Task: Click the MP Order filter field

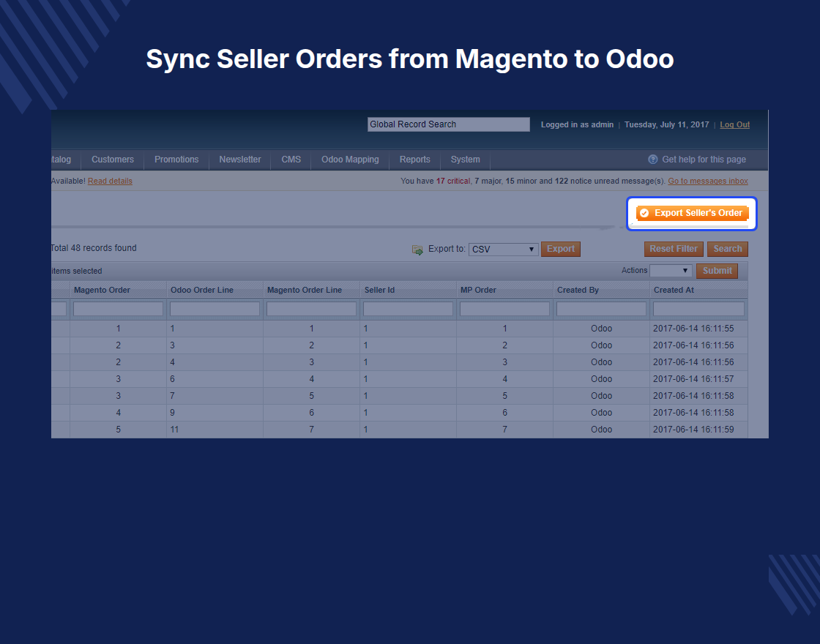Action: point(504,309)
